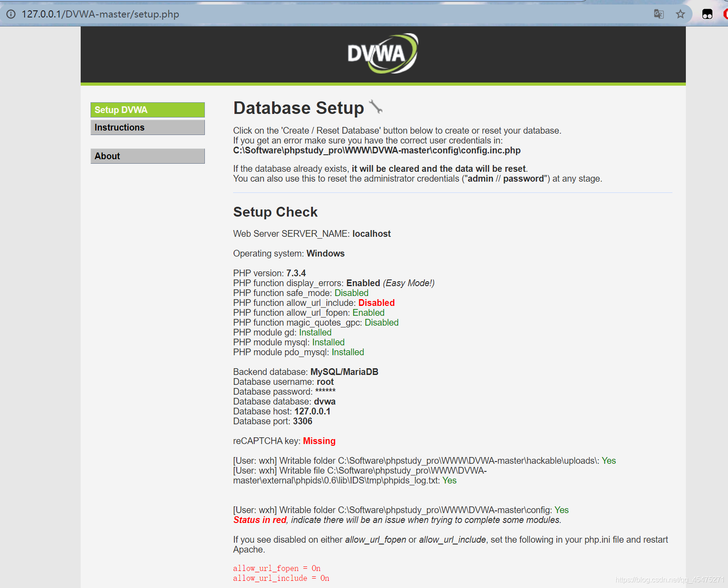Click the red Disabled allow_url_include status
728x588 pixels.
click(x=377, y=303)
